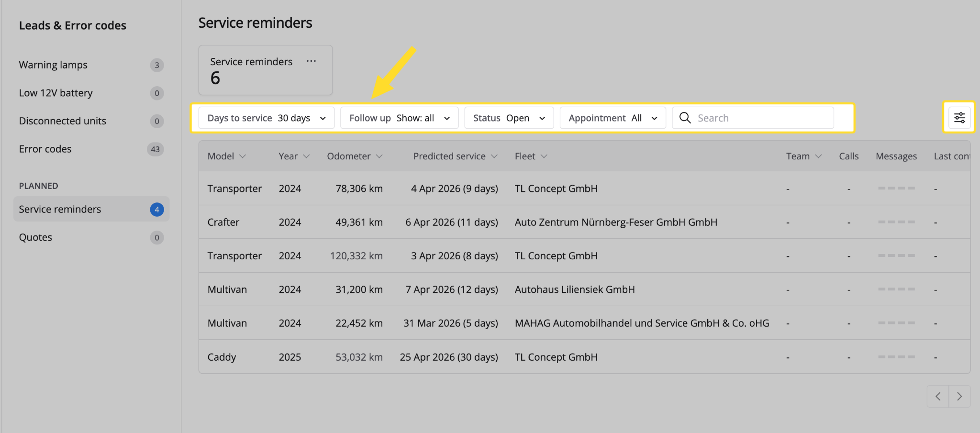This screenshot has width=980, height=433.
Task: Open Disconnected units in the sidebar
Action: point(91,121)
